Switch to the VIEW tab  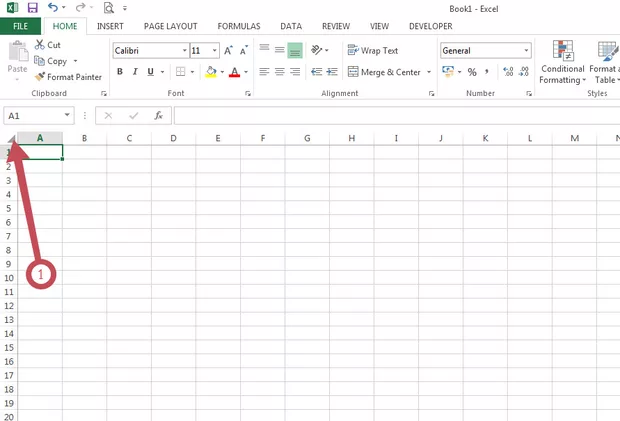coord(379,26)
